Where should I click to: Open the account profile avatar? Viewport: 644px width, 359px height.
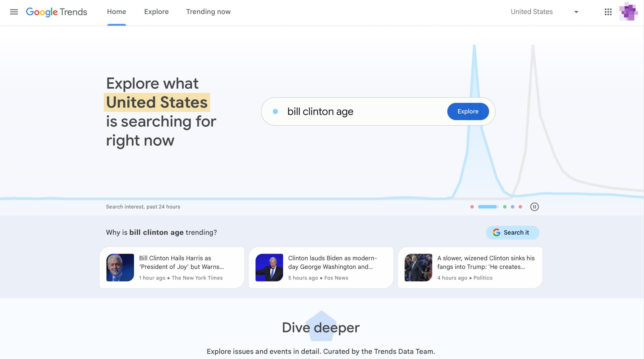pyautogui.click(x=628, y=12)
